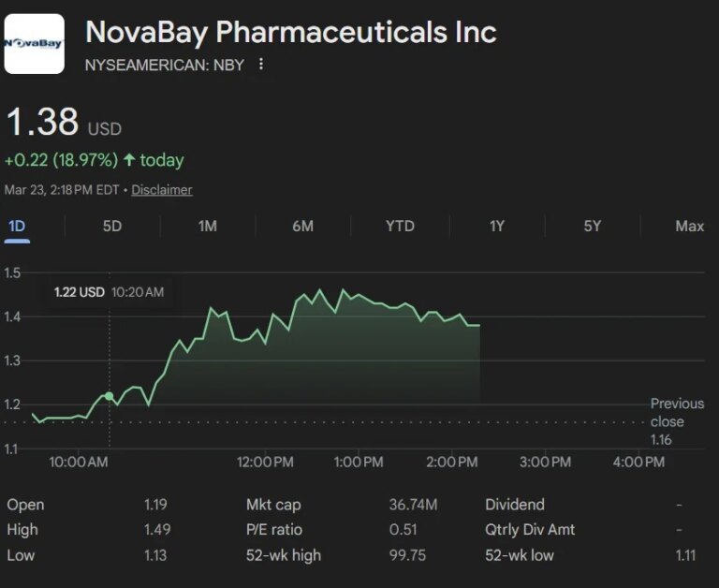Click the 52-wk high value 99.75

pyautogui.click(x=407, y=555)
